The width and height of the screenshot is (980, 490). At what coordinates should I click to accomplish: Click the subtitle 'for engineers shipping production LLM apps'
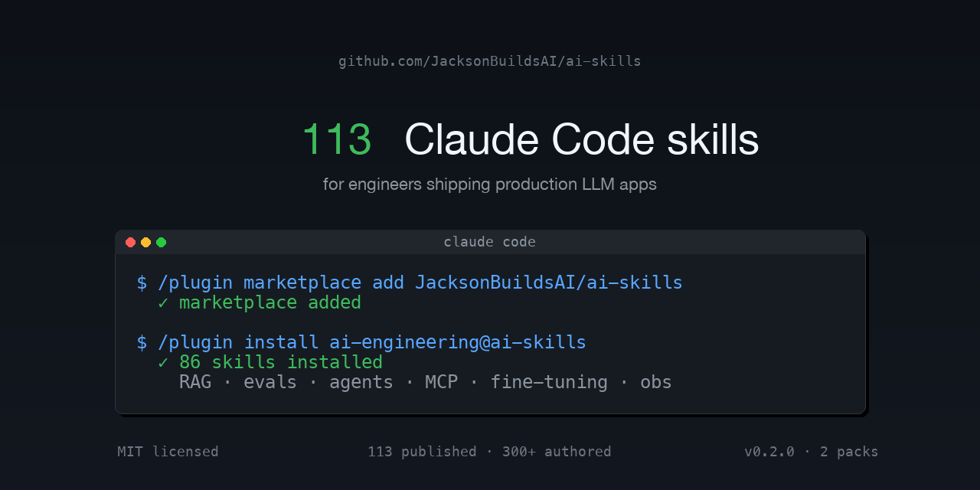point(490,185)
